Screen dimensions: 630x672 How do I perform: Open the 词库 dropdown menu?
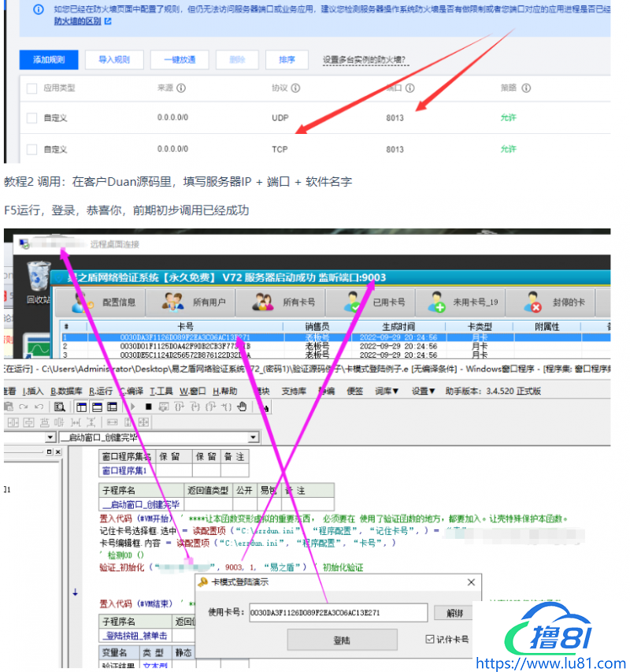[386, 391]
